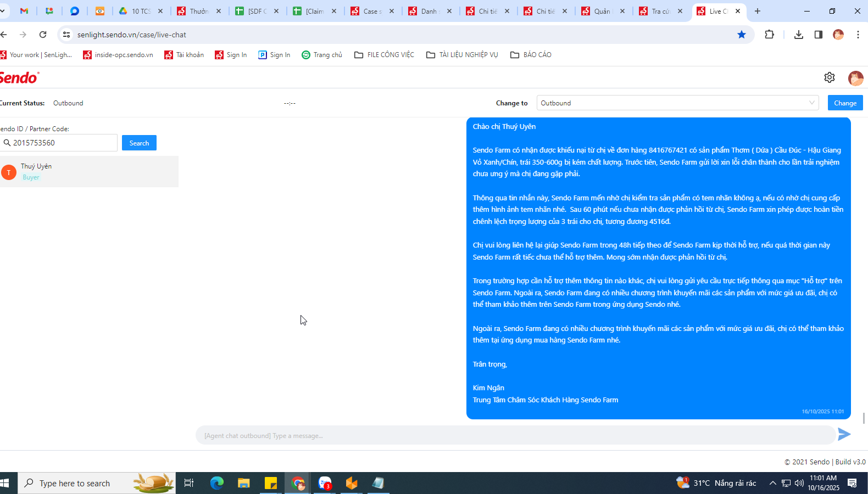Open the user avatar in Sendo header
868x494 pixels.
pos(855,78)
